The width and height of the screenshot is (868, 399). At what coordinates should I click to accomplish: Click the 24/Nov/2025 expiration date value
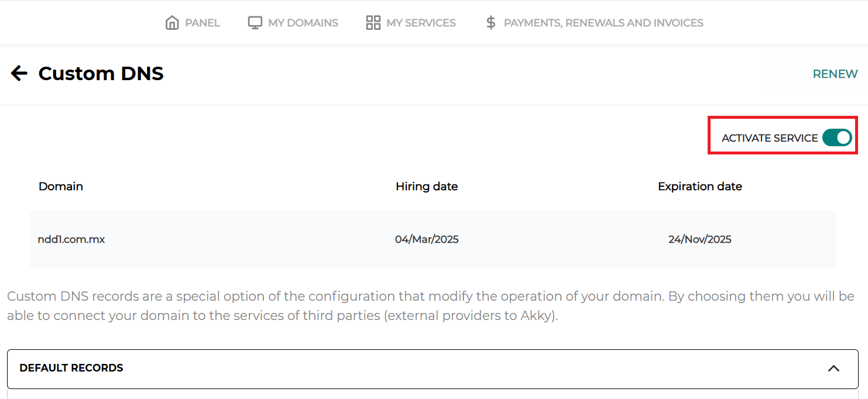(x=699, y=239)
